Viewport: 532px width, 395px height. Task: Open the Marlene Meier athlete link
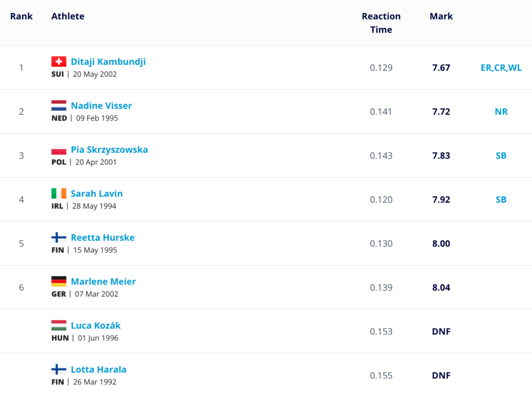[103, 282]
